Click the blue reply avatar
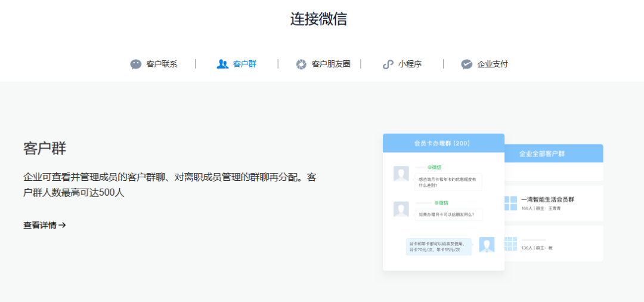644x302 pixels. pyautogui.click(x=487, y=245)
